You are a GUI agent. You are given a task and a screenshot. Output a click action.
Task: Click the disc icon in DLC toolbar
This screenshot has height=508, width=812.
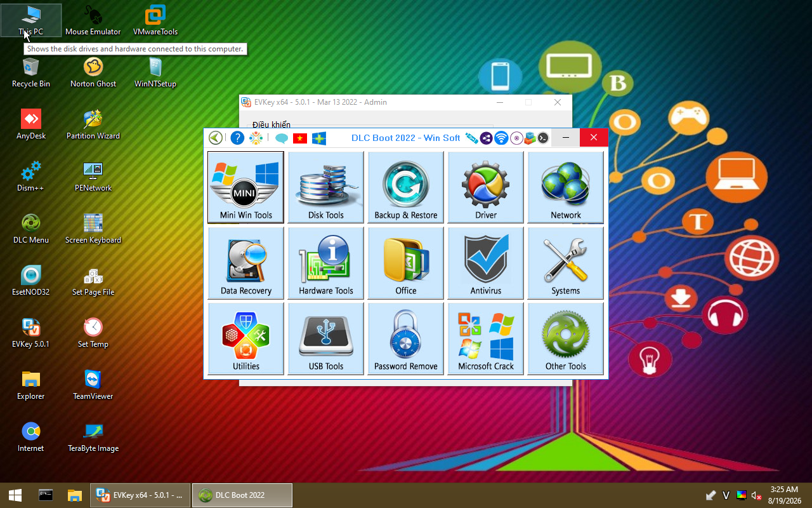pyautogui.click(x=516, y=138)
